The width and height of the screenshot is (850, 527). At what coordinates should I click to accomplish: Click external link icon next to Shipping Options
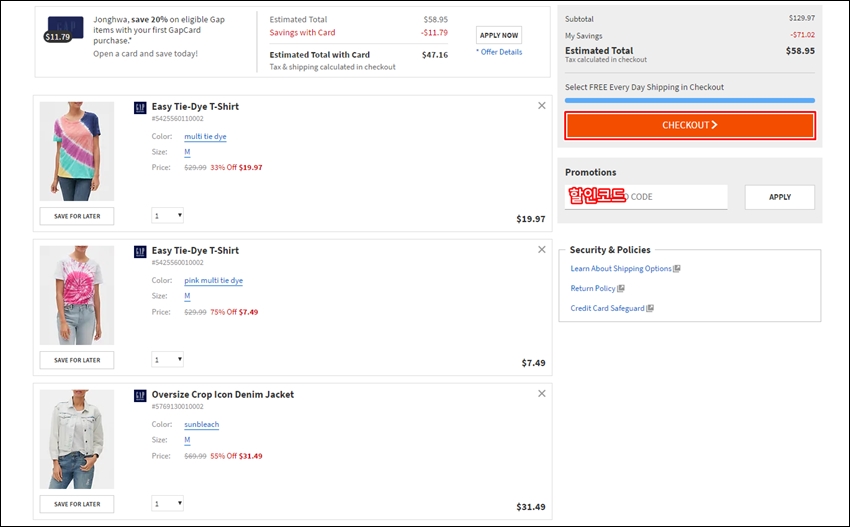(677, 268)
